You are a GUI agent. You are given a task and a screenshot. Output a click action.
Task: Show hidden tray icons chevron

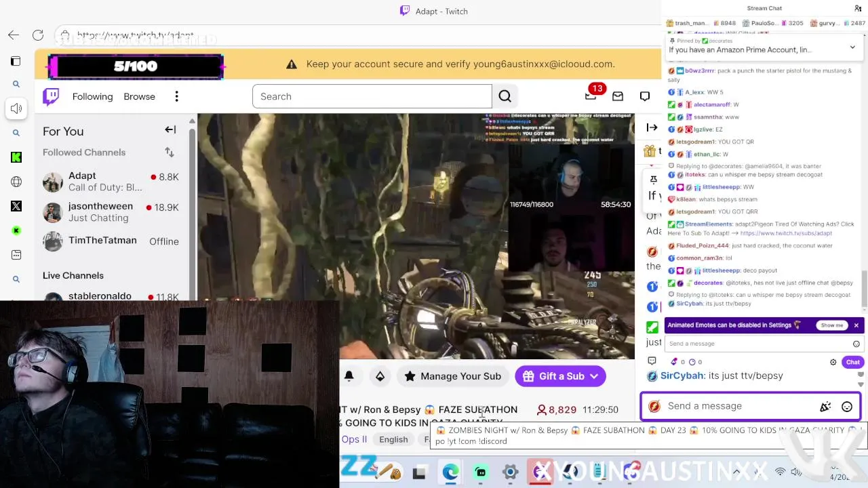pyautogui.click(x=736, y=472)
